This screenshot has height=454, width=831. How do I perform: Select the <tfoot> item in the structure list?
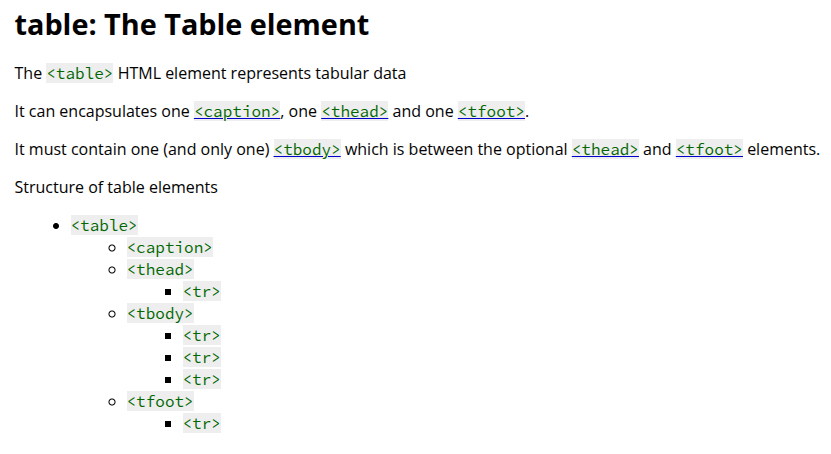(160, 402)
